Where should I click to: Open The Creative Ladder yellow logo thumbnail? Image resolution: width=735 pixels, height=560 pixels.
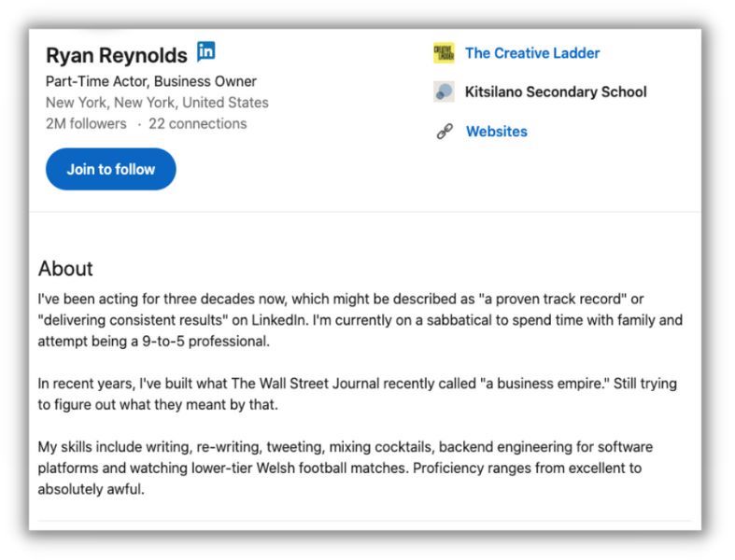[444, 52]
